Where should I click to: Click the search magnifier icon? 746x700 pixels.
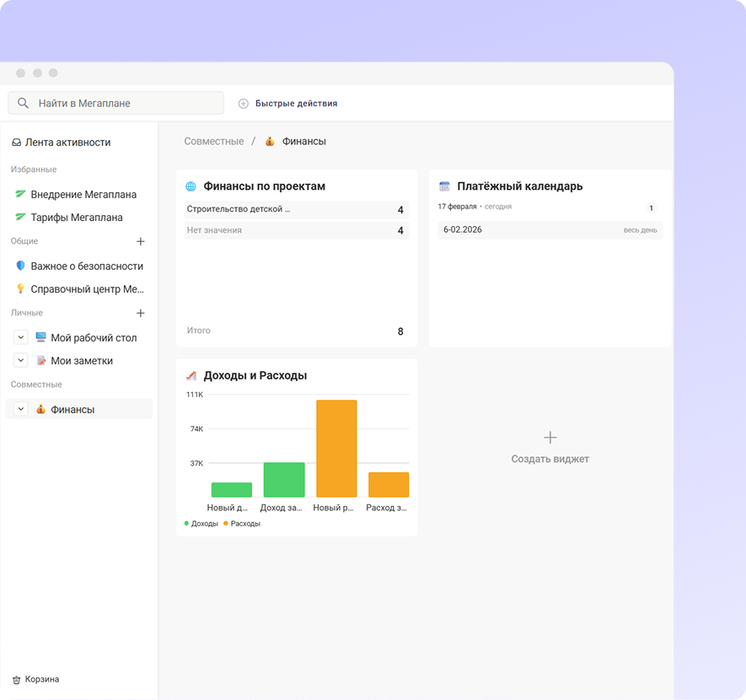(23, 103)
